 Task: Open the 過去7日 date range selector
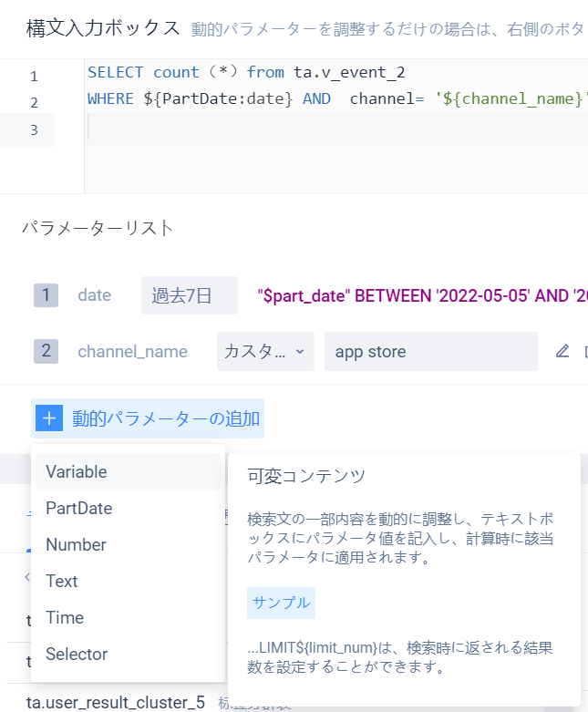coord(190,295)
